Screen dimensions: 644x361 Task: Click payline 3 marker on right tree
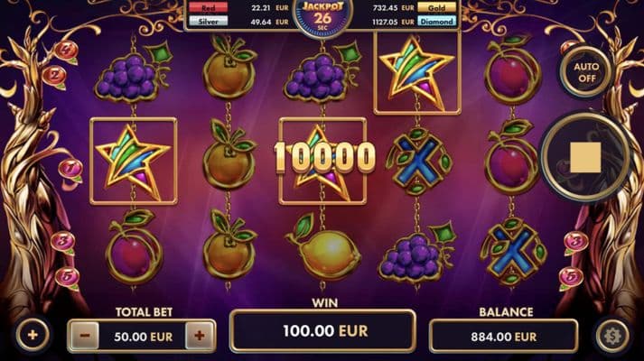[576, 242]
